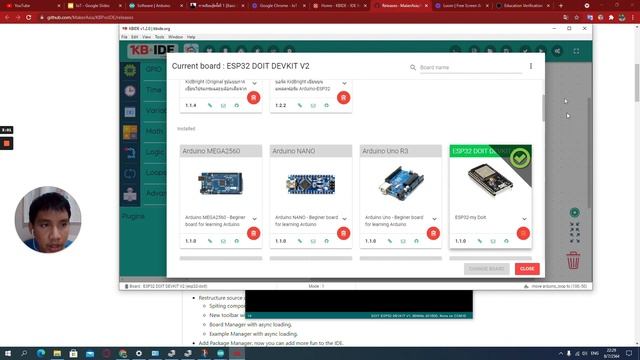Toggle fullscreen icon in KBIDE toolbar

(576, 51)
